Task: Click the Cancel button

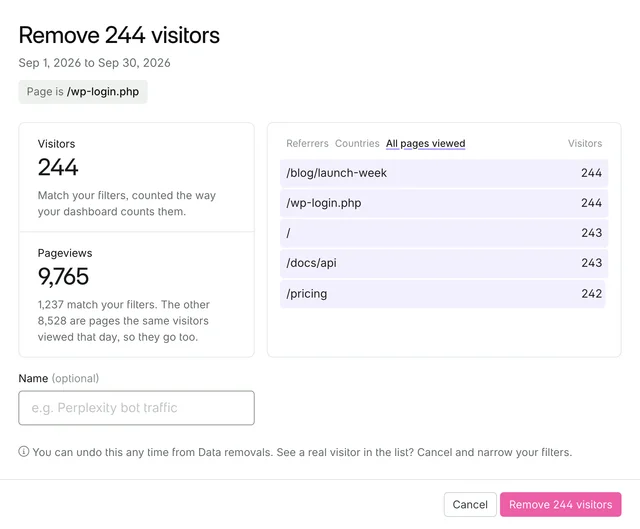Action: point(470,505)
